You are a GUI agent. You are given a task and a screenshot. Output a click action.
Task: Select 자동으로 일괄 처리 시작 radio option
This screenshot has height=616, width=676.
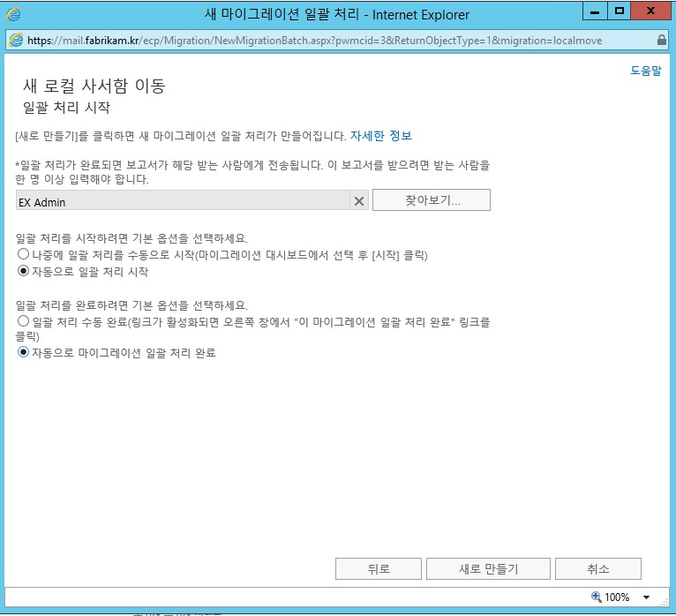[23, 271]
